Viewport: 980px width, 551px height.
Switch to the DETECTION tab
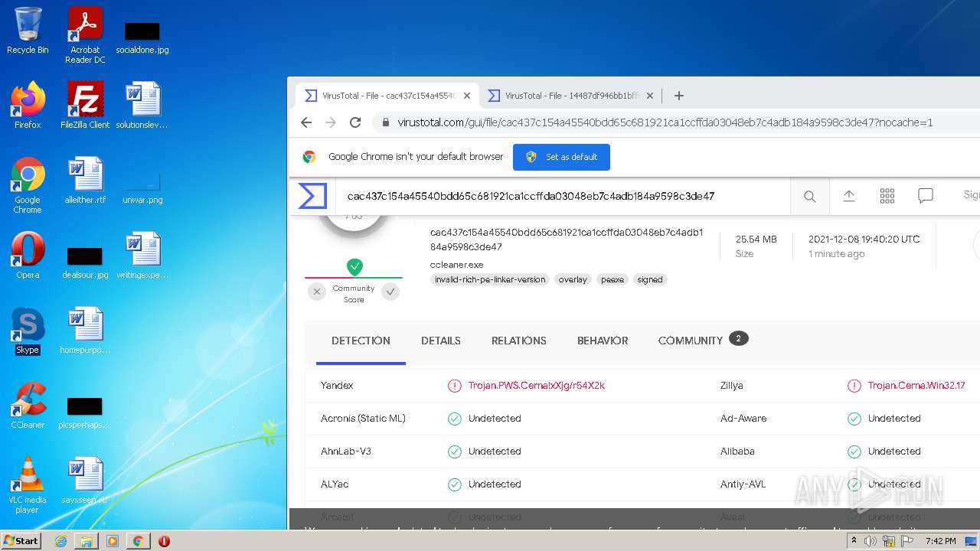(x=361, y=341)
